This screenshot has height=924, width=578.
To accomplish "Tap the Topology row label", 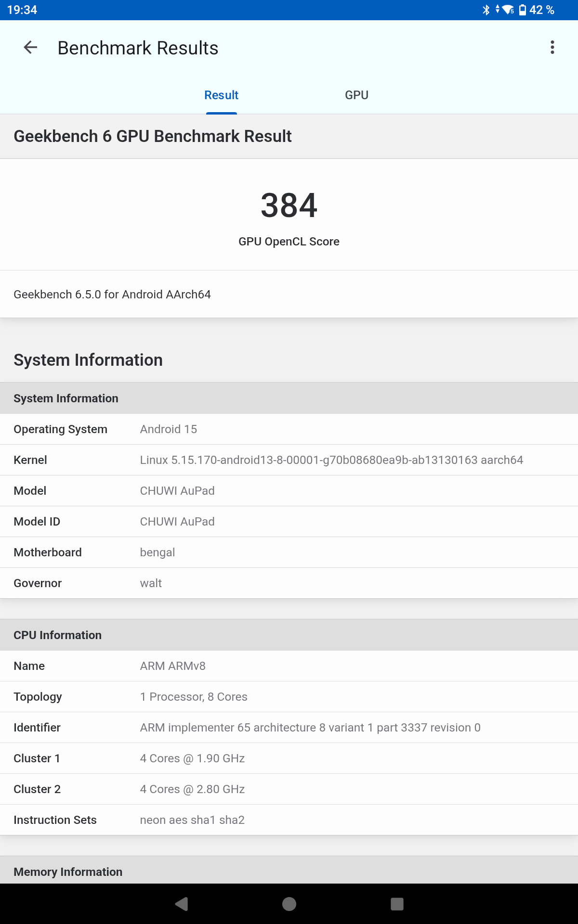I will point(38,697).
